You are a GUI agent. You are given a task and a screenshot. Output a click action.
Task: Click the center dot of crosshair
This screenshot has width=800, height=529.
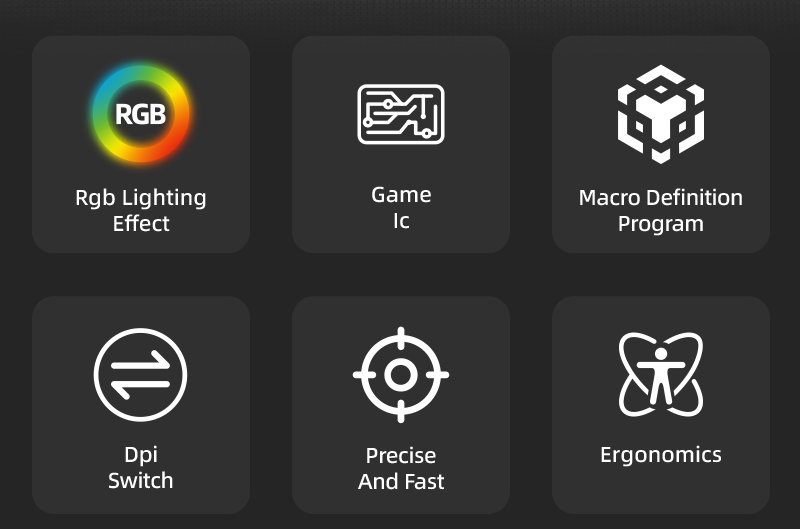click(401, 375)
